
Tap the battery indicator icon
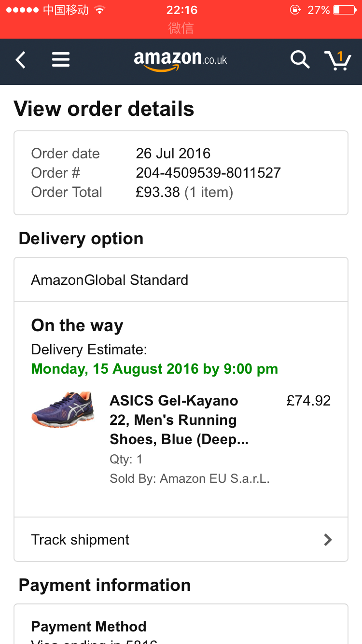344,10
